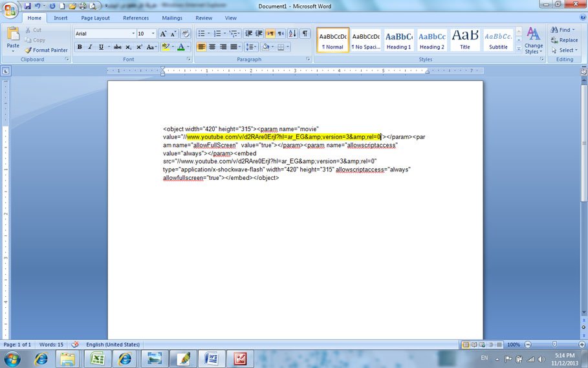588x368 pixels.
Task: Show or hide paragraph marks
Action: pyautogui.click(x=305, y=34)
